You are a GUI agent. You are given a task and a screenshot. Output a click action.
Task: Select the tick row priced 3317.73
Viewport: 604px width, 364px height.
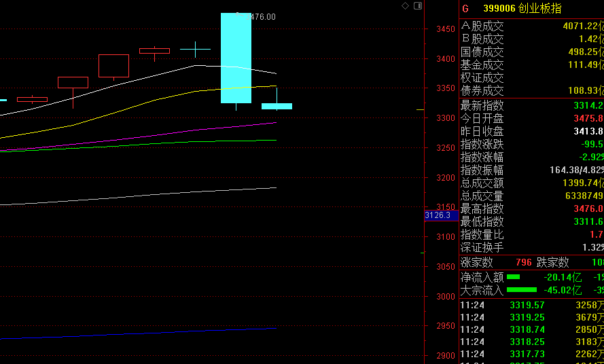click(x=532, y=354)
